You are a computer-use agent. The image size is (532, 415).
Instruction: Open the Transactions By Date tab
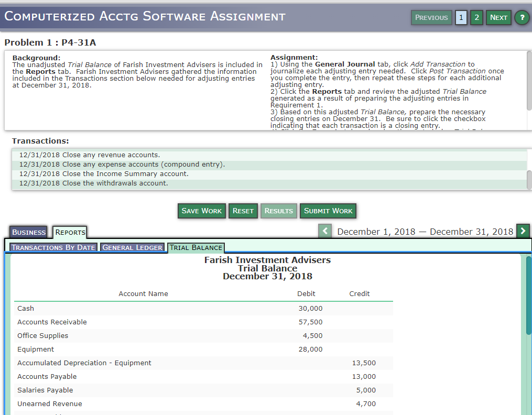(x=53, y=247)
